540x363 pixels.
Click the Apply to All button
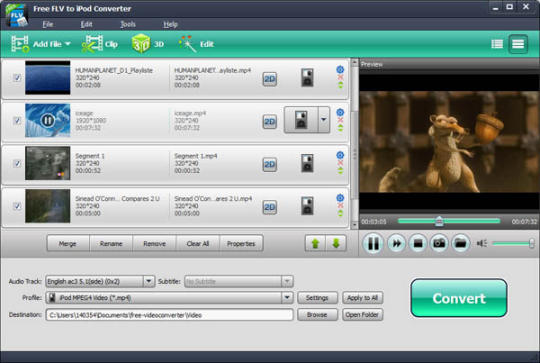point(362,298)
